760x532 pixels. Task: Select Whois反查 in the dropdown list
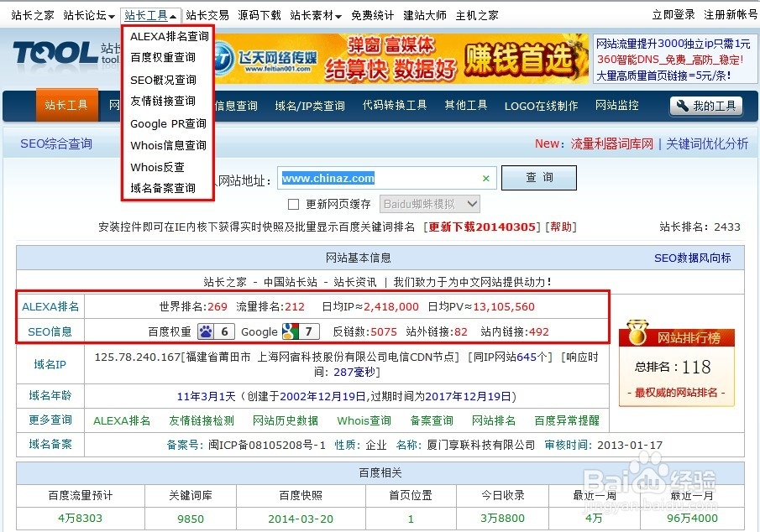[x=157, y=167]
